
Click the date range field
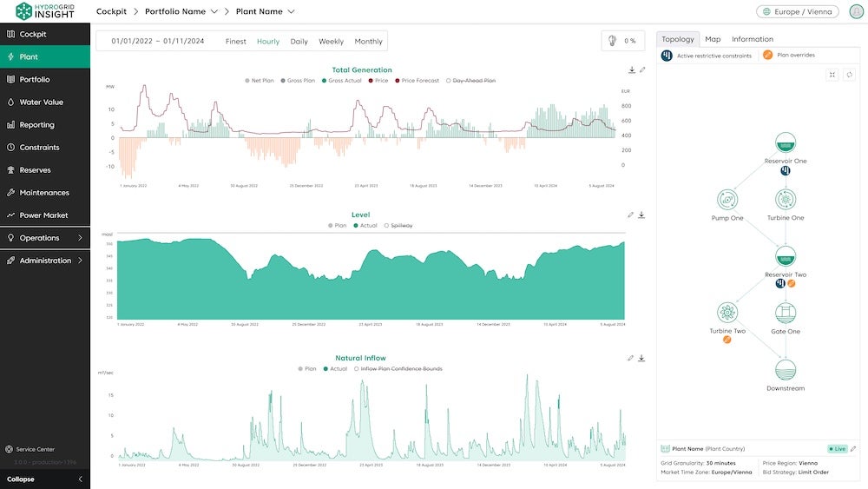click(x=158, y=41)
